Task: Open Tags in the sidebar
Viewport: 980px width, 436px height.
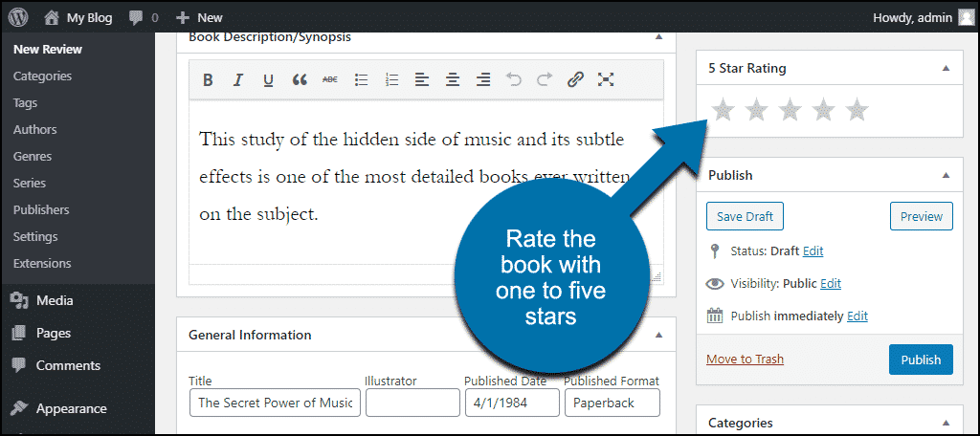Action: (25, 103)
